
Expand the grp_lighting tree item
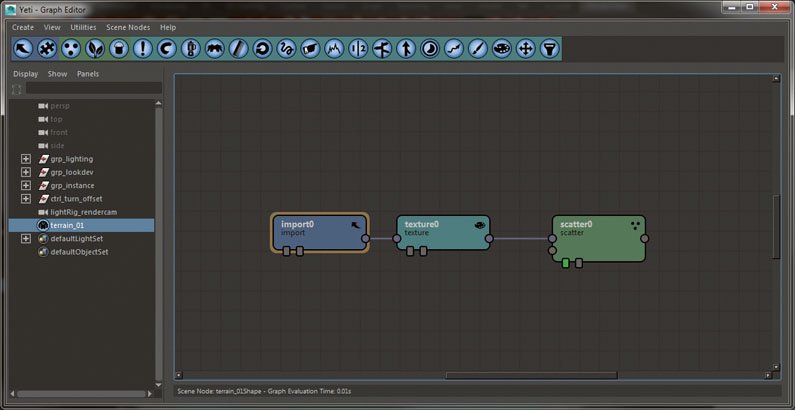coord(26,159)
